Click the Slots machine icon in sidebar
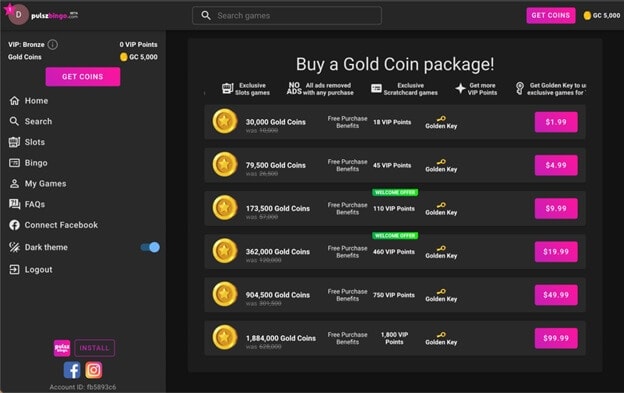This screenshot has height=393, width=625. click(14, 142)
